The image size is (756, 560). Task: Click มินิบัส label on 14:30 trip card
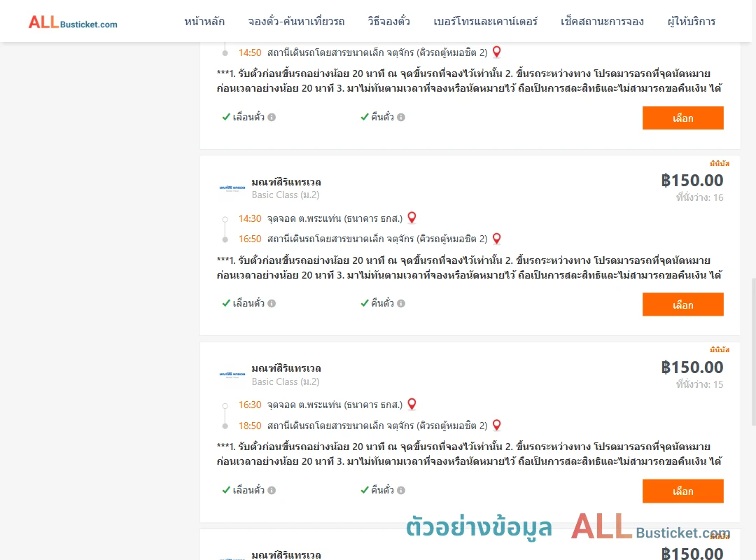point(720,164)
